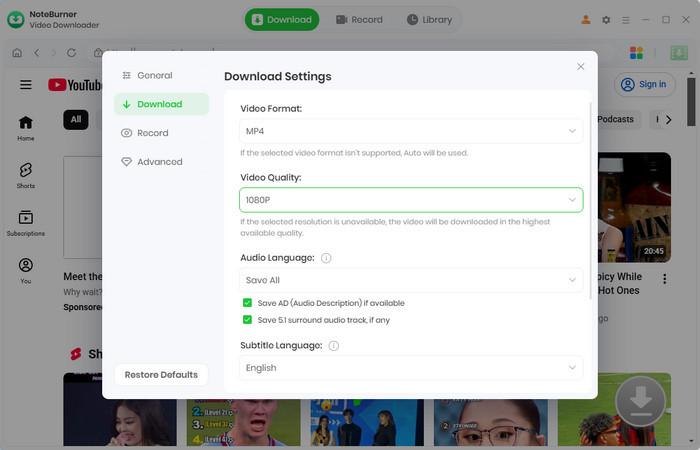Screen dimensions: 700x450
Task: Click the Audio Language info icon
Action: click(x=326, y=258)
